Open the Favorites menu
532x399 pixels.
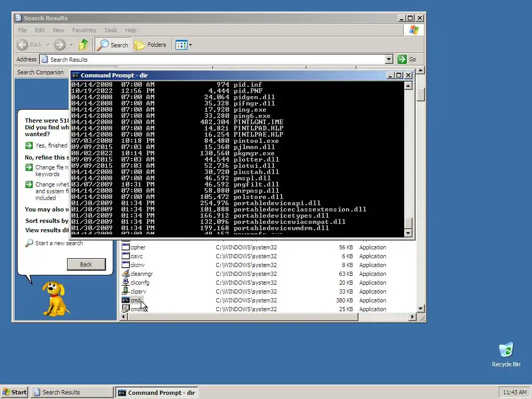click(x=84, y=30)
